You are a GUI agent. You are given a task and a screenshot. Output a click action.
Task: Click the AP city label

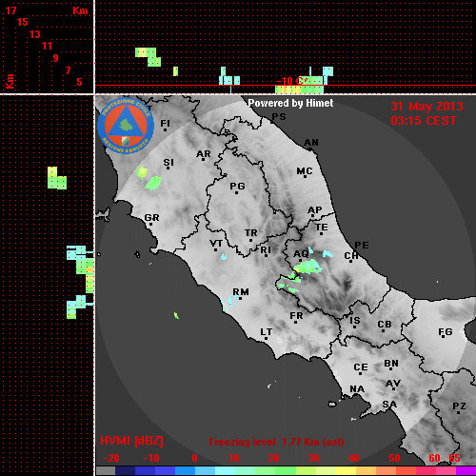pyautogui.click(x=315, y=210)
